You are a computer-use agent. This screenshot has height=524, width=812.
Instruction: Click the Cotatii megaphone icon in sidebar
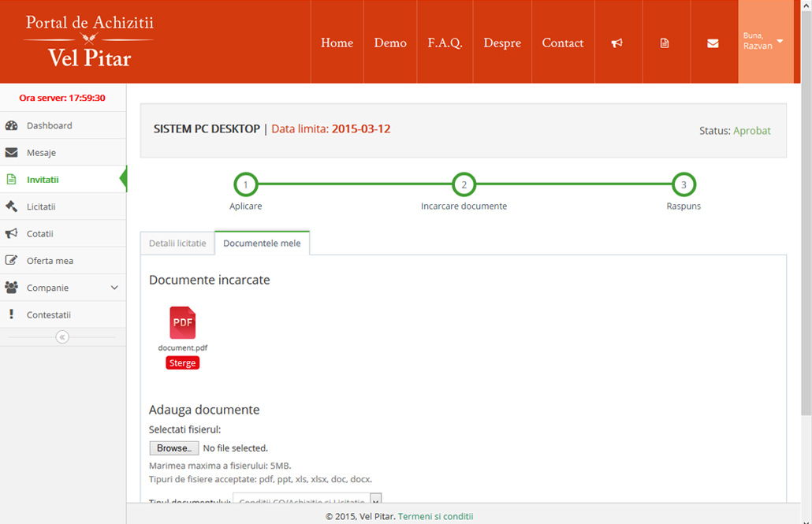pos(11,233)
